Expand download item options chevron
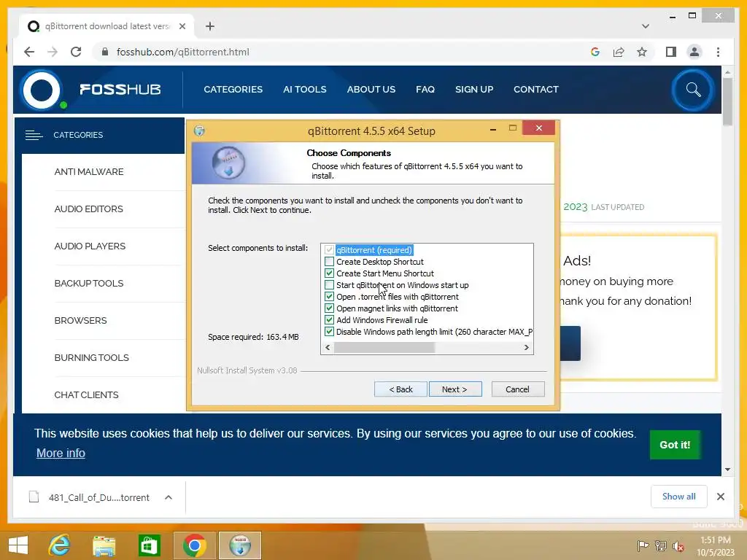The height and width of the screenshot is (560, 747). (x=169, y=497)
